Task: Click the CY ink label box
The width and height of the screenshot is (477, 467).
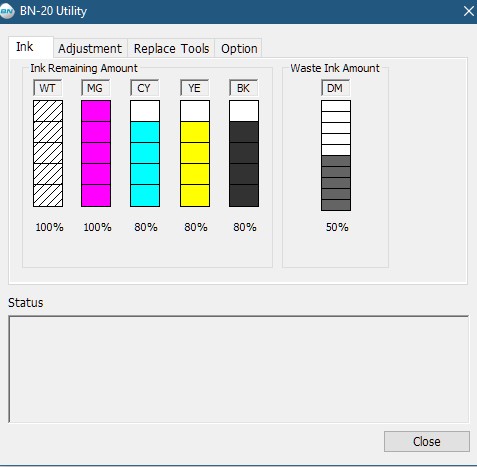Action: 144,88
